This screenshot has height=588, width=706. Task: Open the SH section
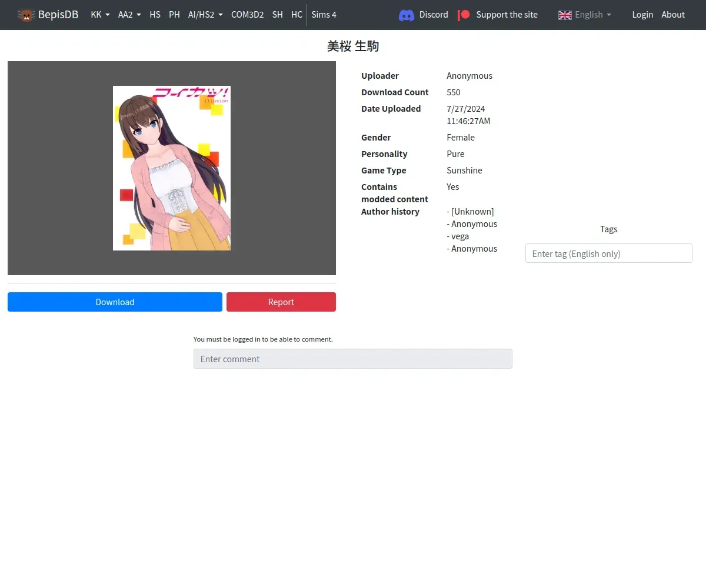tap(277, 15)
